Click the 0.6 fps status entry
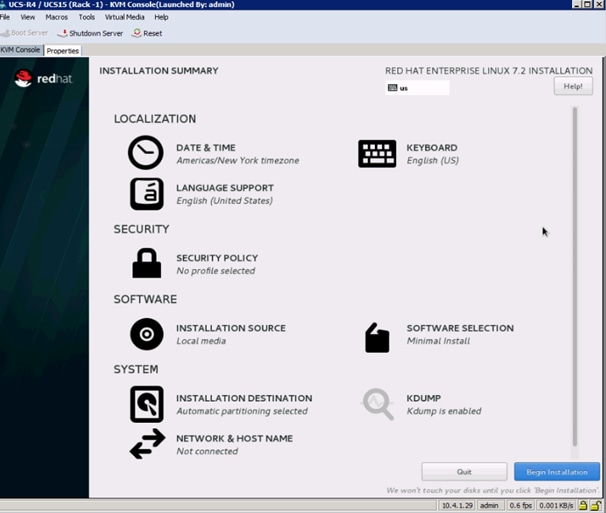Viewport: 606px width, 513px height. [520, 505]
